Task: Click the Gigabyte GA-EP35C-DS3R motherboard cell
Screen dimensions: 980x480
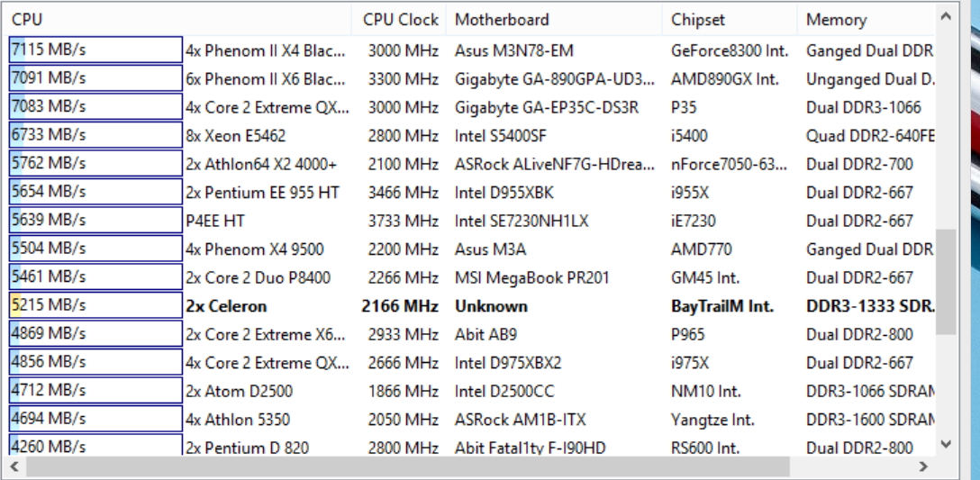Action: click(x=547, y=107)
